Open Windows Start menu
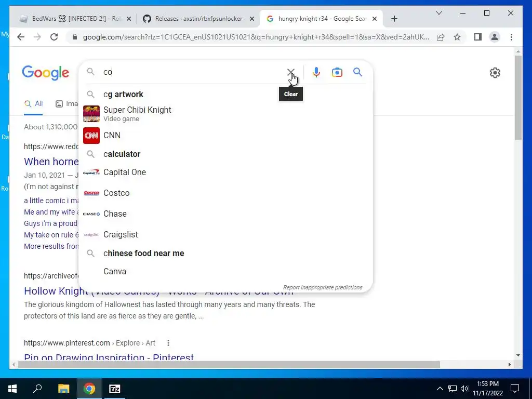 tap(12, 389)
